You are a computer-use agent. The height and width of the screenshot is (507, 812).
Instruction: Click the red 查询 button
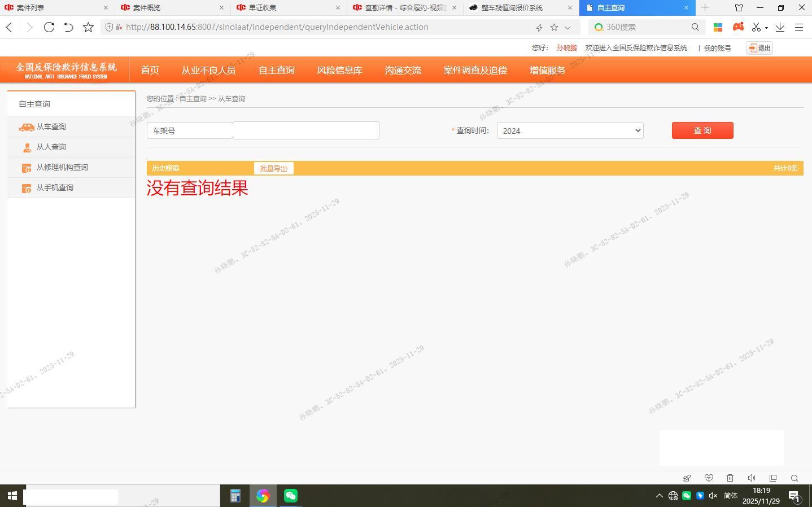(x=702, y=130)
